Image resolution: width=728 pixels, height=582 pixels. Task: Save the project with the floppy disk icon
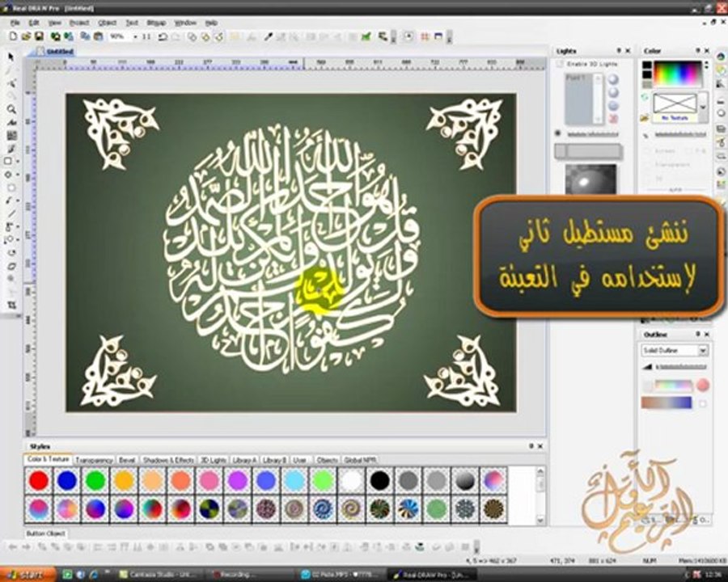(39, 36)
